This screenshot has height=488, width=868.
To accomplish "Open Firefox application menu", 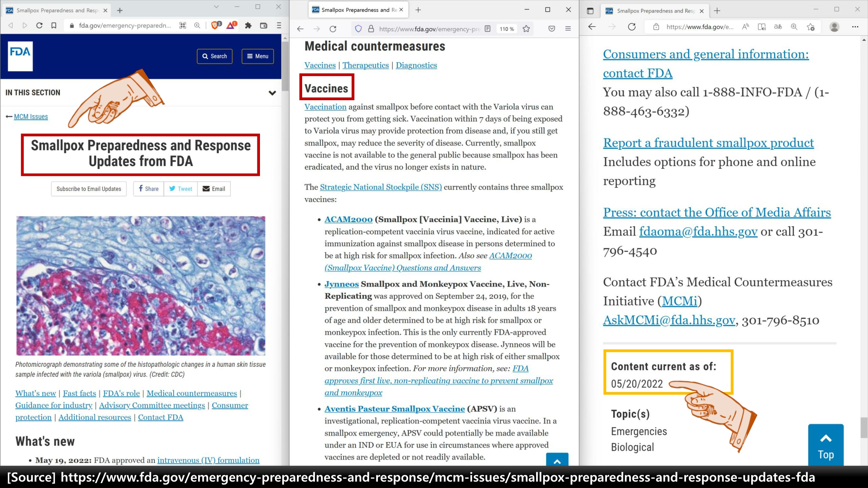I will (568, 29).
